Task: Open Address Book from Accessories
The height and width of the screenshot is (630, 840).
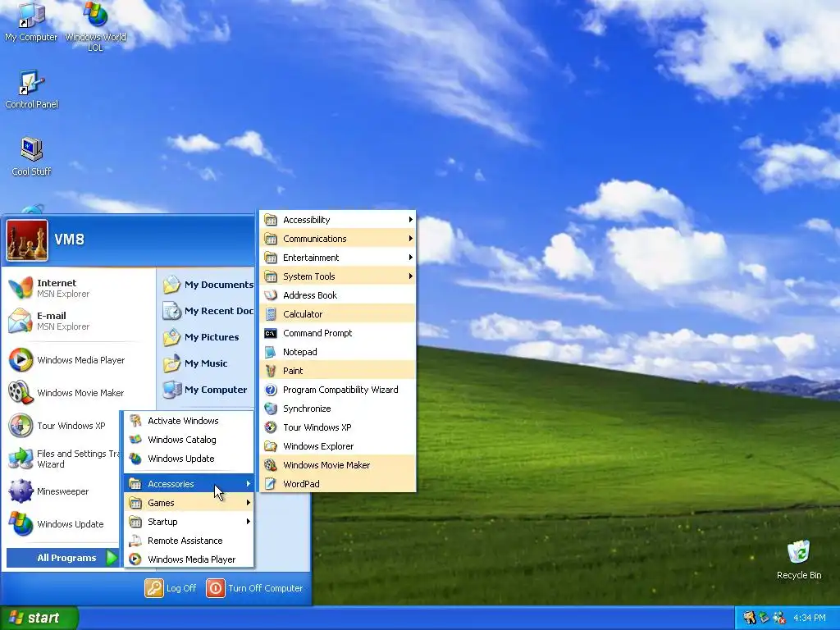Action: click(337, 295)
